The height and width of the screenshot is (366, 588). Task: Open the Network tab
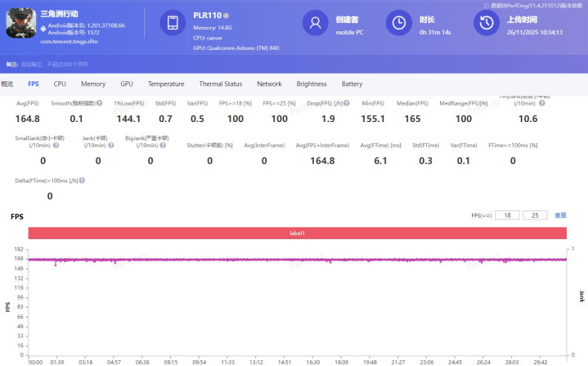pos(269,84)
